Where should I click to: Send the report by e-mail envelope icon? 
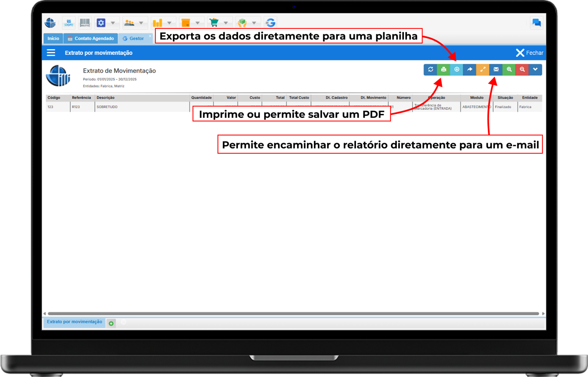point(496,69)
